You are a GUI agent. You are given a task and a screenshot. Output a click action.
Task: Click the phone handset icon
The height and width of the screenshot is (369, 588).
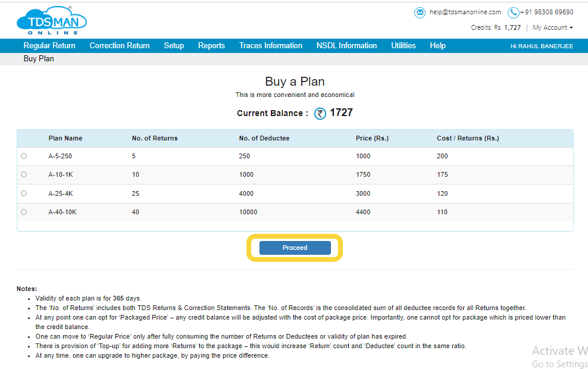click(x=513, y=12)
